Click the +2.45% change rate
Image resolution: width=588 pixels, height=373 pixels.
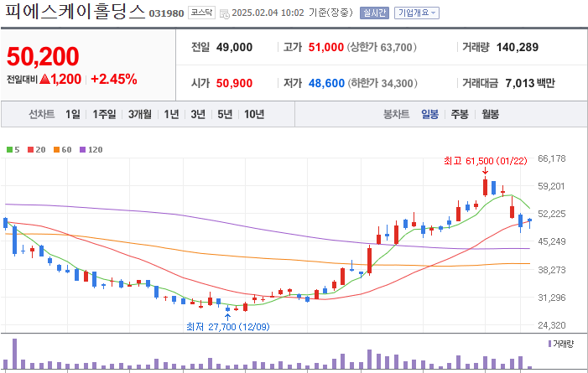point(114,79)
